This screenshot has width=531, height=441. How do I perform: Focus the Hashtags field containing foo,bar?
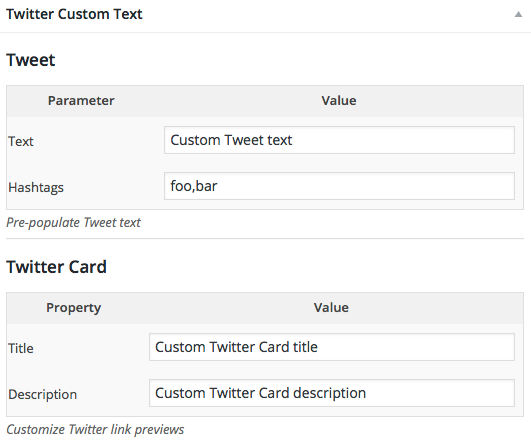click(x=339, y=186)
